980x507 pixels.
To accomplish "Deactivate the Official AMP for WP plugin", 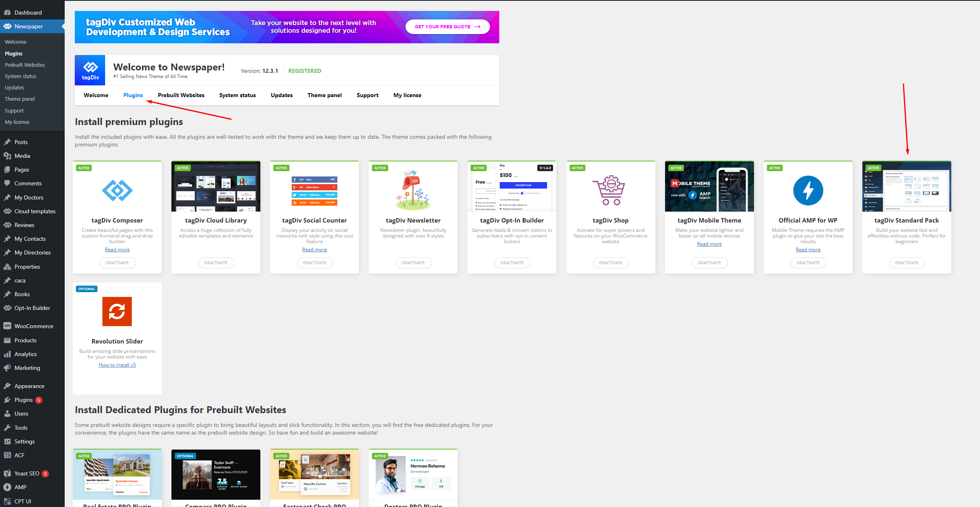I will click(x=808, y=263).
